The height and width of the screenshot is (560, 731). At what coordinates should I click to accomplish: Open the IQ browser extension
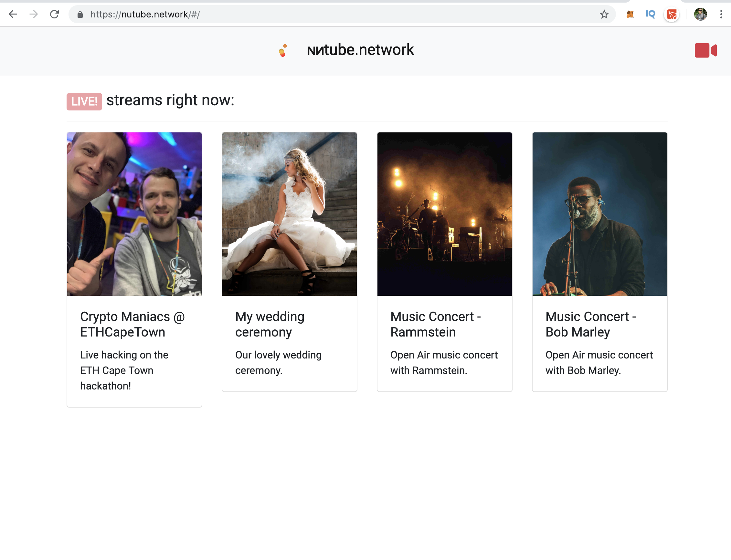tap(650, 14)
